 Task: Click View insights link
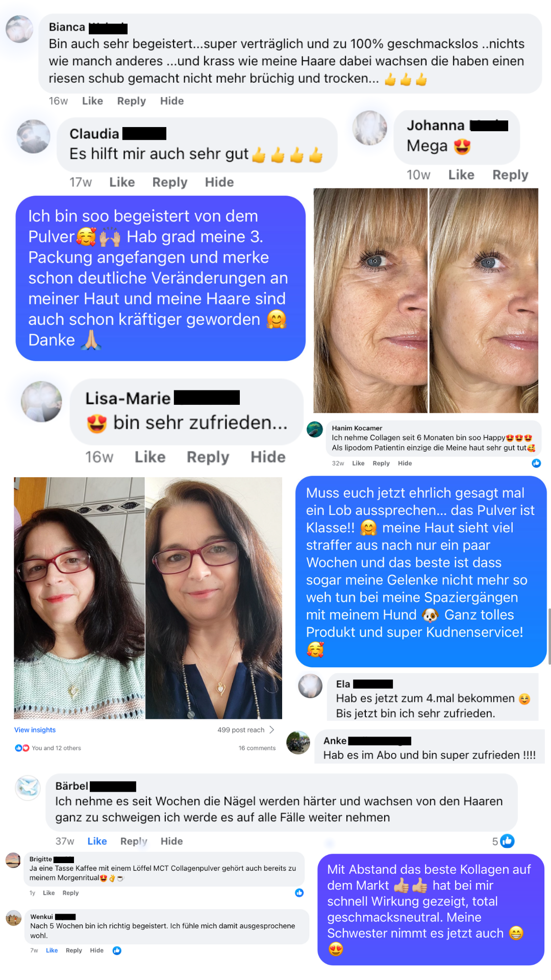[x=35, y=730]
